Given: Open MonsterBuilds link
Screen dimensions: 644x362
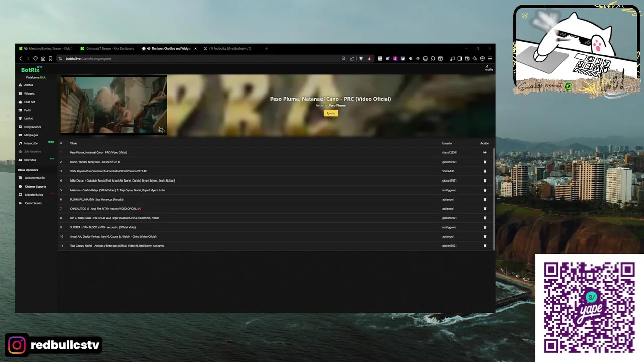Looking at the screenshot, I should coord(31,195).
